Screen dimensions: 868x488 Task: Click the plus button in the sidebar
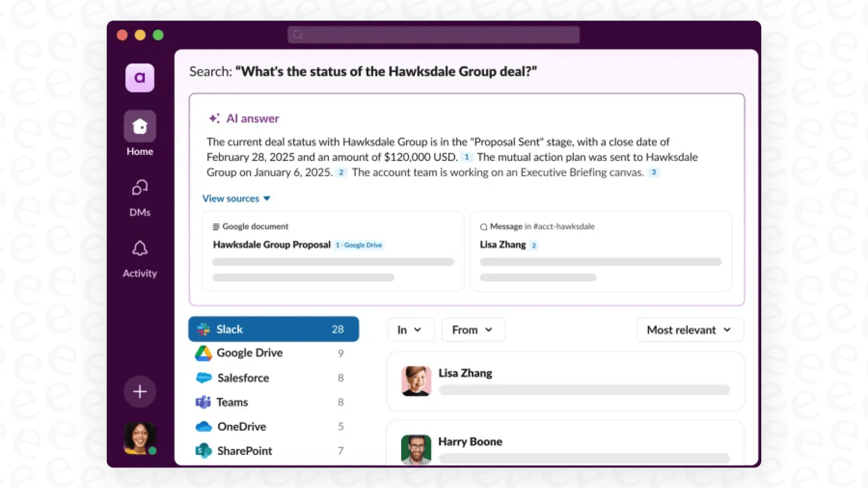tap(139, 391)
